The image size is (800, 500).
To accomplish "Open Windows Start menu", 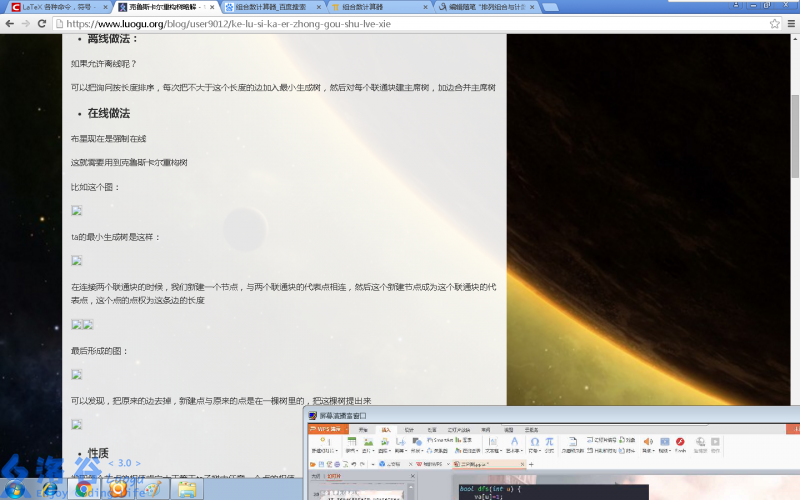I will 22,487.
